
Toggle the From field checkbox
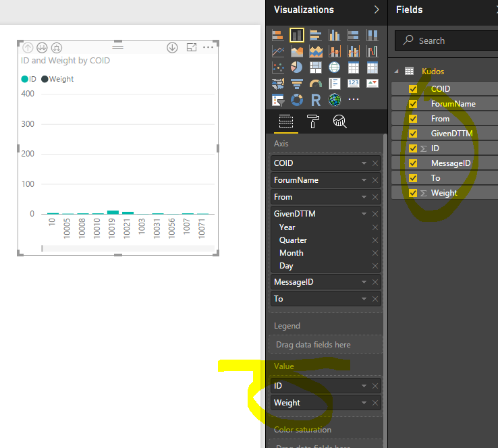[x=412, y=119]
